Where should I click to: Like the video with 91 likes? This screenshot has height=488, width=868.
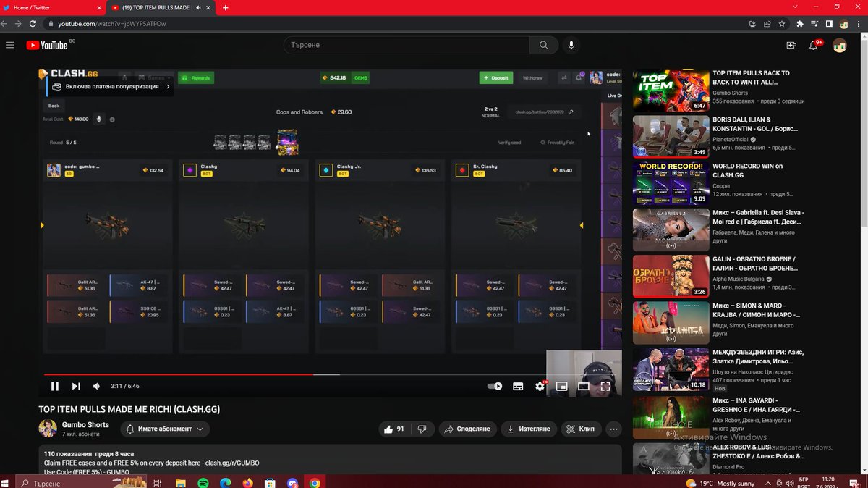(393, 429)
